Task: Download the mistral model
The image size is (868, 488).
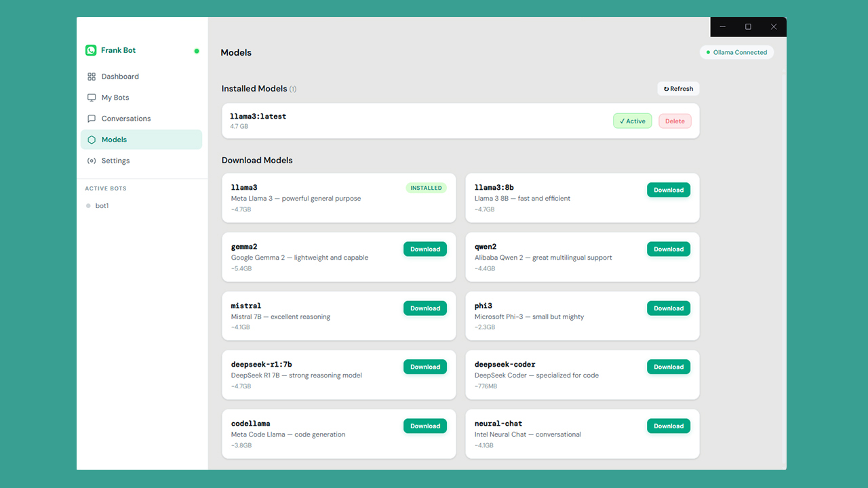Action: click(425, 308)
